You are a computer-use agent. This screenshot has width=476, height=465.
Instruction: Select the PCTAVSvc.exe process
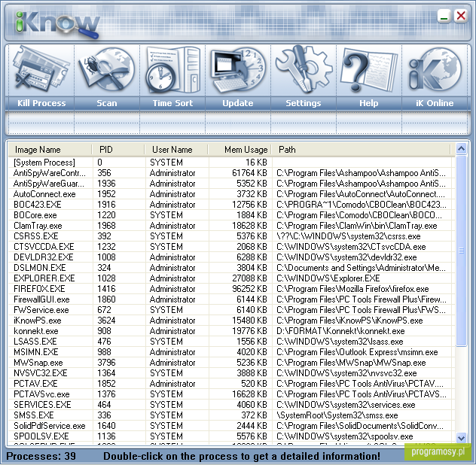tap(231, 394)
